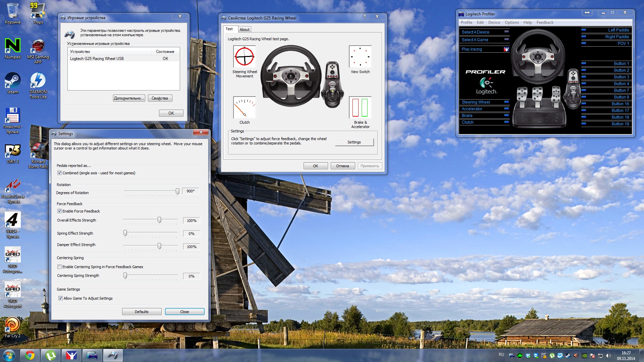Viewport: 644px width, 362px height.
Task: Switch to Logitech Profiler taskbar button
Action: tap(92, 355)
